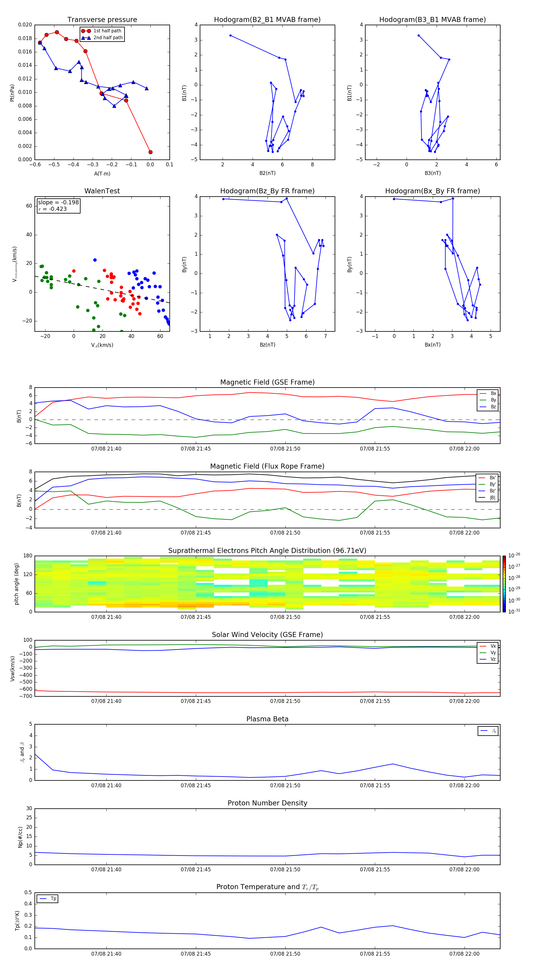
Task: Click the 'Solar Wind Velocity (GSE Frame)' title
Action: (267, 635)
